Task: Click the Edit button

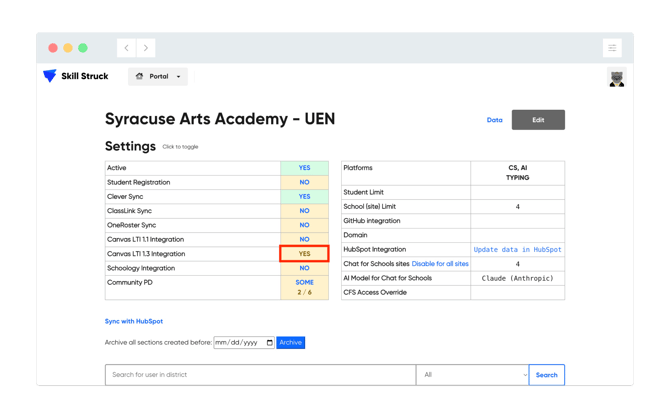Action: coord(538,120)
